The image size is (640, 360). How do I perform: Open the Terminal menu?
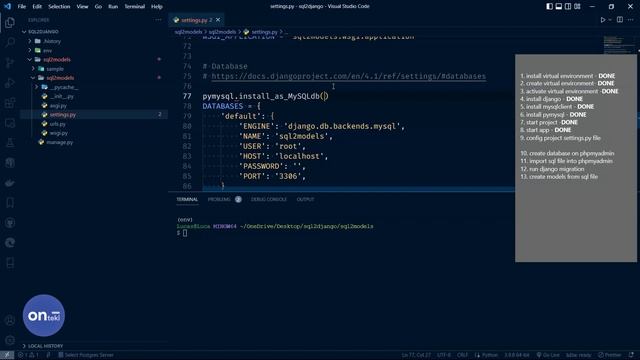click(x=135, y=7)
